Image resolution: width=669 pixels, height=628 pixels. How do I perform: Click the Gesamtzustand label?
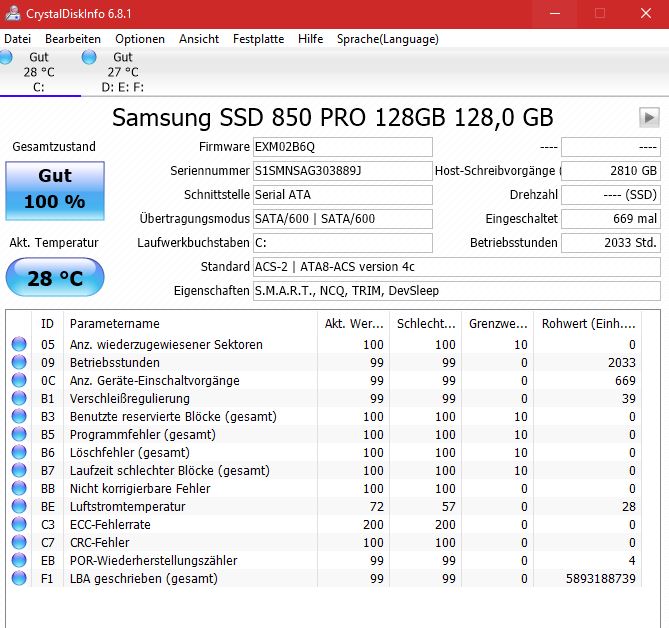54,146
